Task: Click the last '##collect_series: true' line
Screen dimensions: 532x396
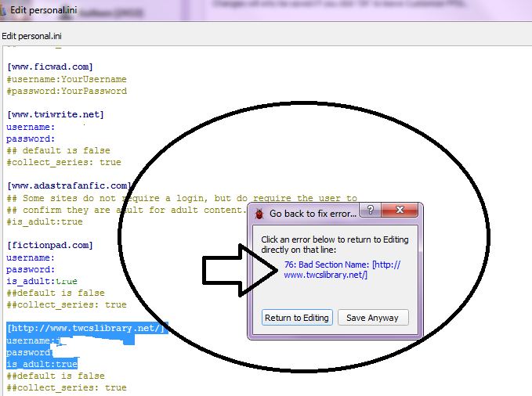Action: click(67, 387)
